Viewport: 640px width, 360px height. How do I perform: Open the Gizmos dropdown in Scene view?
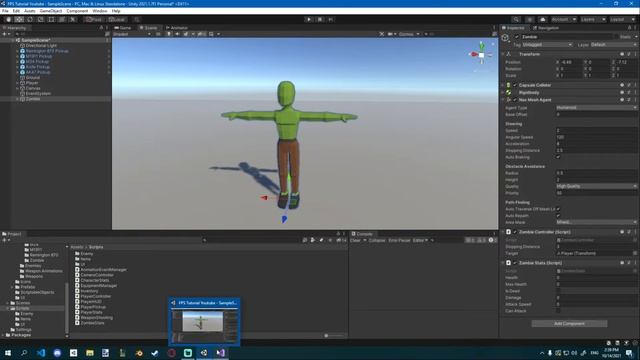(409, 34)
